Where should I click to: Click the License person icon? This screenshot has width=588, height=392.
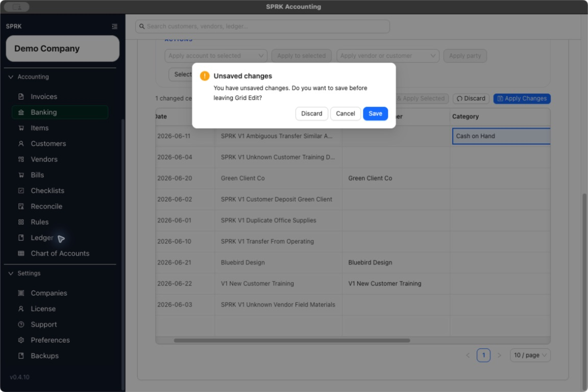pos(21,309)
